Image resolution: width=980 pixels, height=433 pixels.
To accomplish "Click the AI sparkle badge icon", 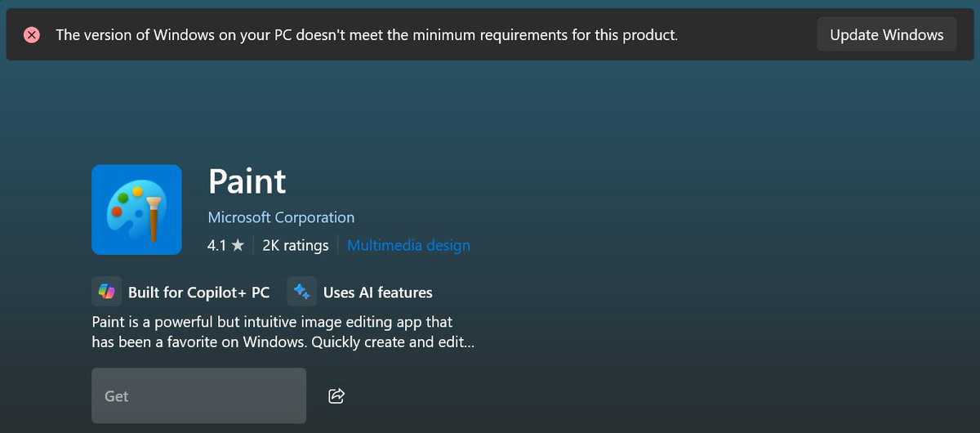I will (302, 292).
